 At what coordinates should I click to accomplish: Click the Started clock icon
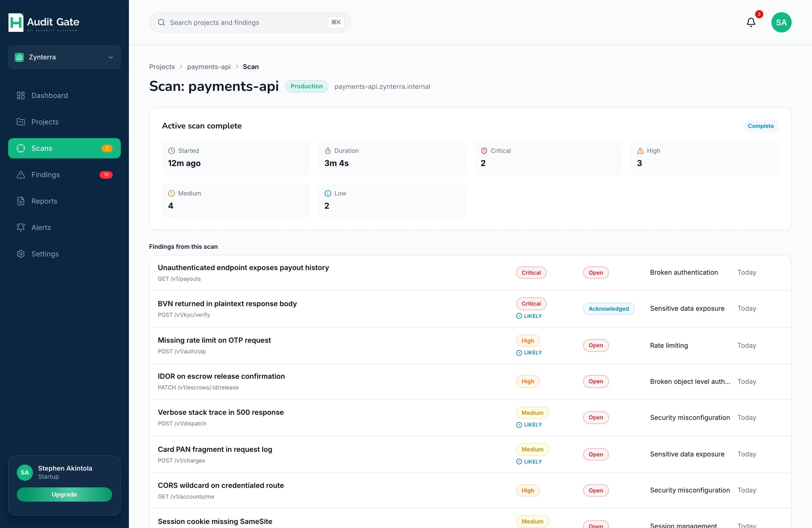click(x=171, y=151)
